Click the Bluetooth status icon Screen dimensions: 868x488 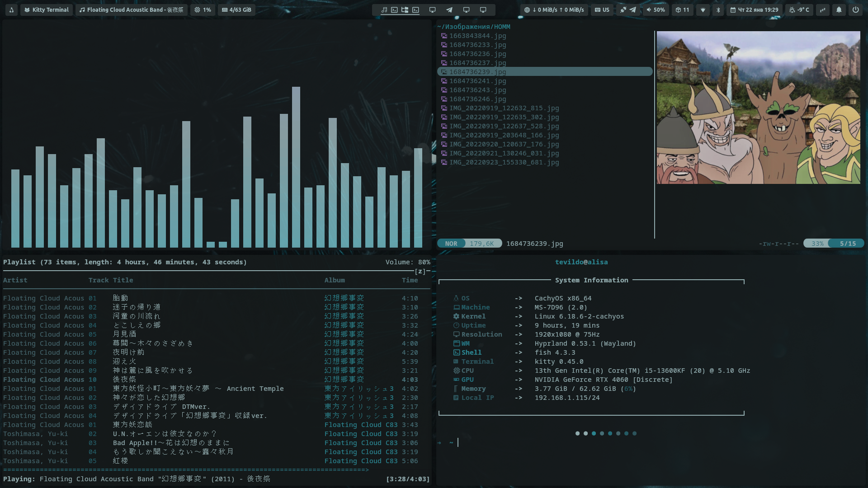[718, 10]
